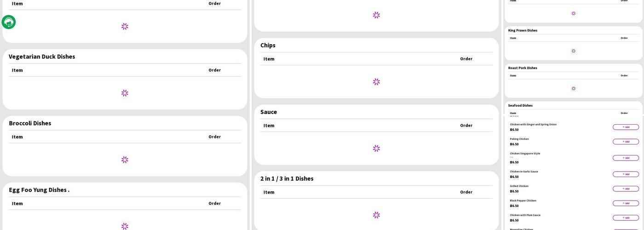Viewport: 644px width, 230px height.
Task: Click the loading spinner under Roast Pork Dishes
Action: tap(573, 88)
